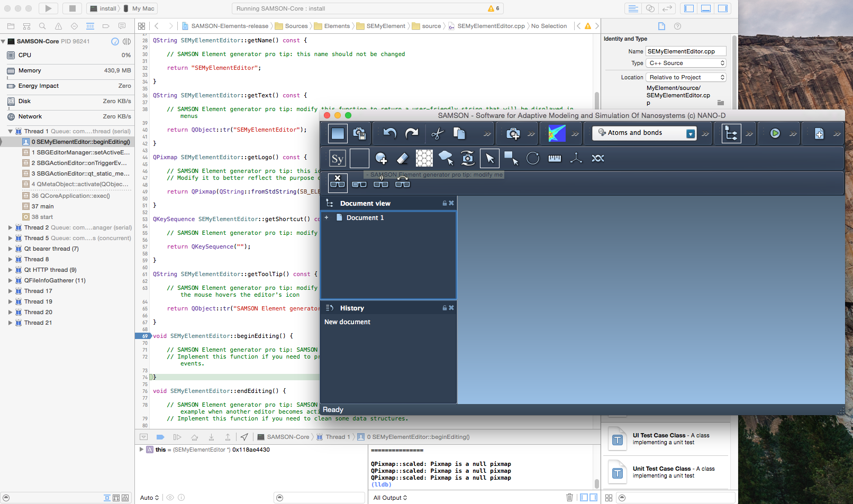Lock the History panel
The width and height of the screenshot is (853, 504).
pyautogui.click(x=444, y=307)
